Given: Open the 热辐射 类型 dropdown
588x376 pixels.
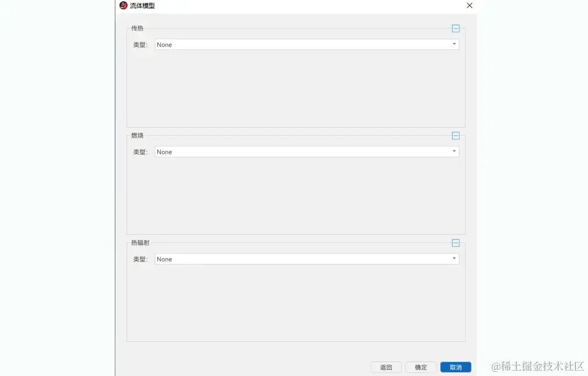Looking at the screenshot, I should tap(307, 259).
